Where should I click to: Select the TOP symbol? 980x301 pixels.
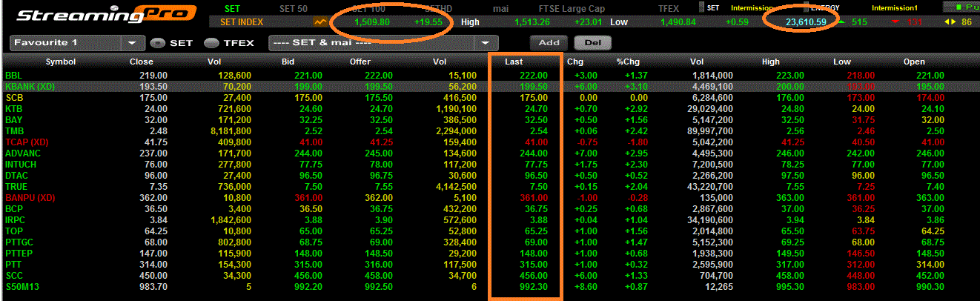pyautogui.click(x=13, y=231)
